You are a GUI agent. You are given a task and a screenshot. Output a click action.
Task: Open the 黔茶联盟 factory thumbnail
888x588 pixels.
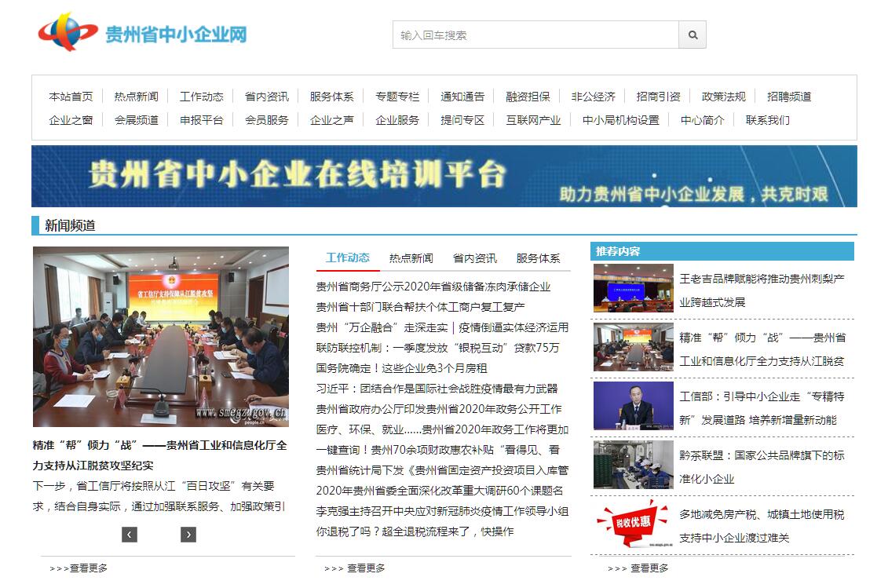pyautogui.click(x=633, y=465)
